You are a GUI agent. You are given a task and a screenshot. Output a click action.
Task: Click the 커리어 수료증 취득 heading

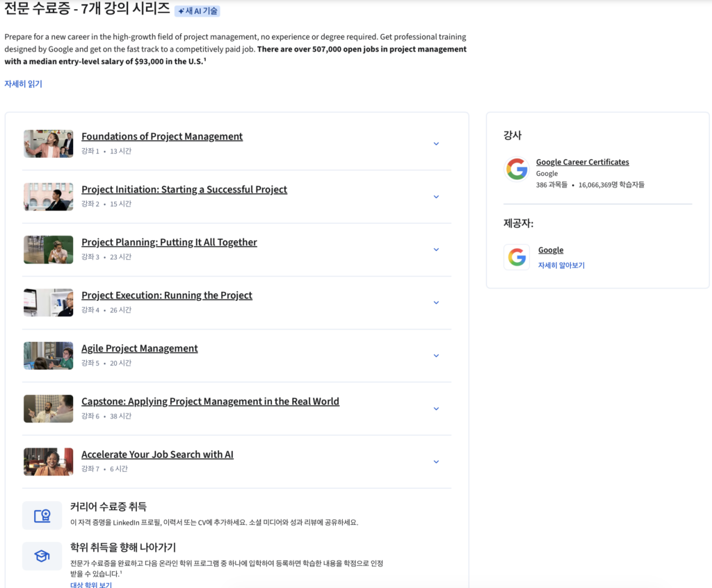point(108,507)
